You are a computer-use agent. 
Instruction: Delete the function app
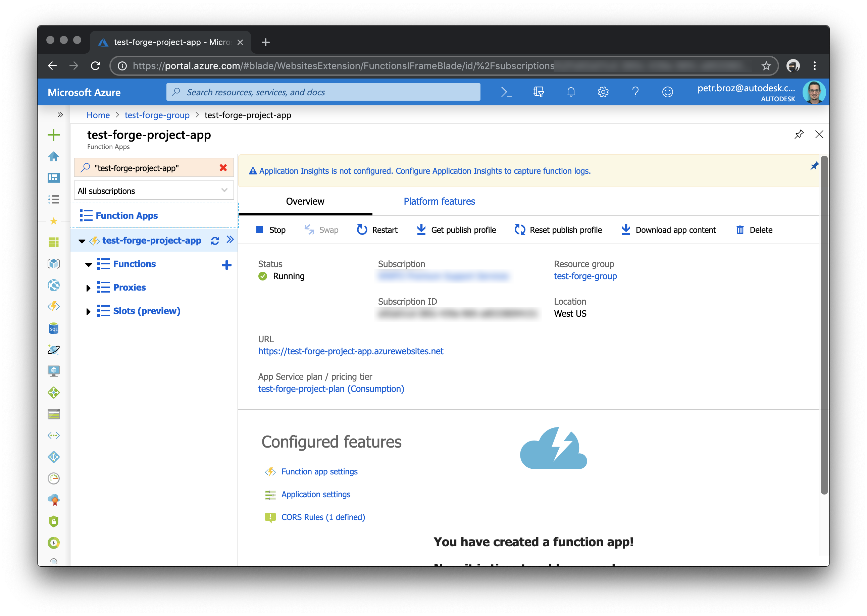pos(754,230)
